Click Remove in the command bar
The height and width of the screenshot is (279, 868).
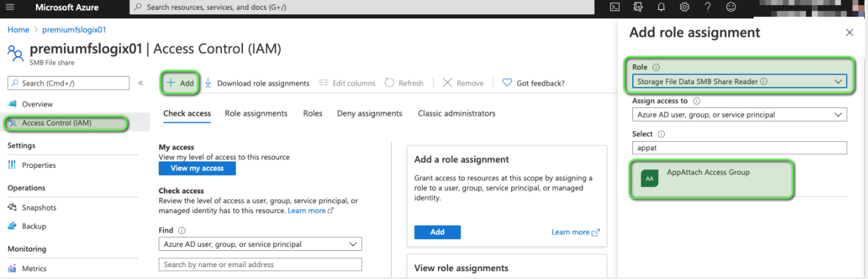[463, 83]
